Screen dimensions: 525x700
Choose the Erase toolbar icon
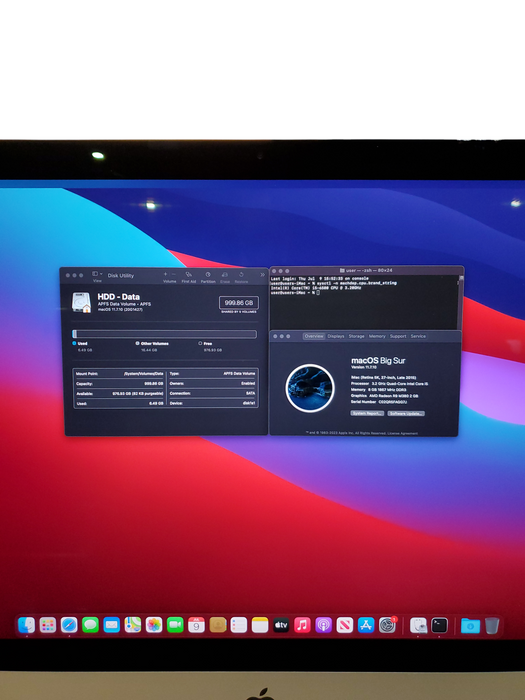(225, 277)
